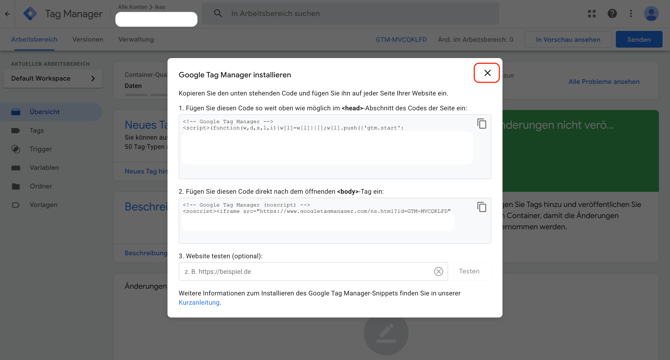Copy the head section code snippet

point(482,124)
